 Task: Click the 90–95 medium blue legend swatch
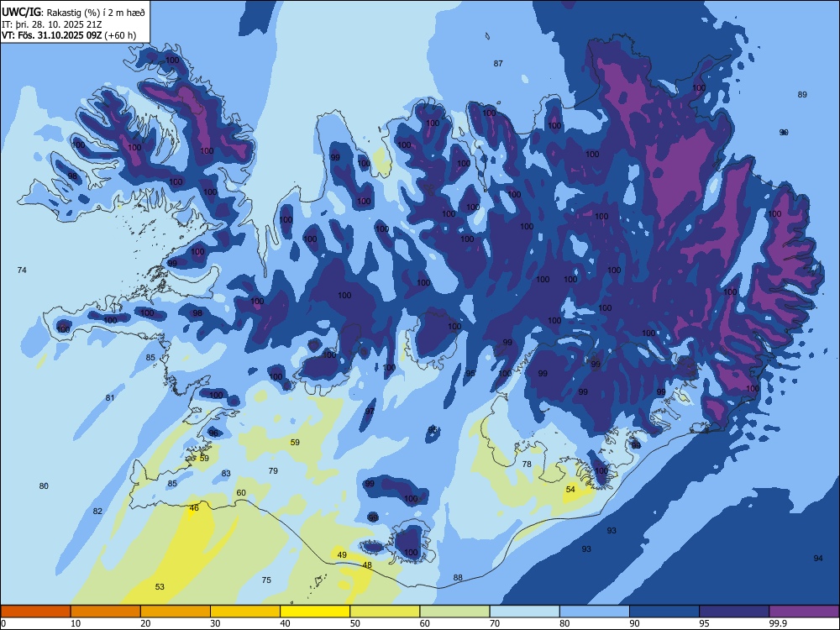(x=664, y=612)
